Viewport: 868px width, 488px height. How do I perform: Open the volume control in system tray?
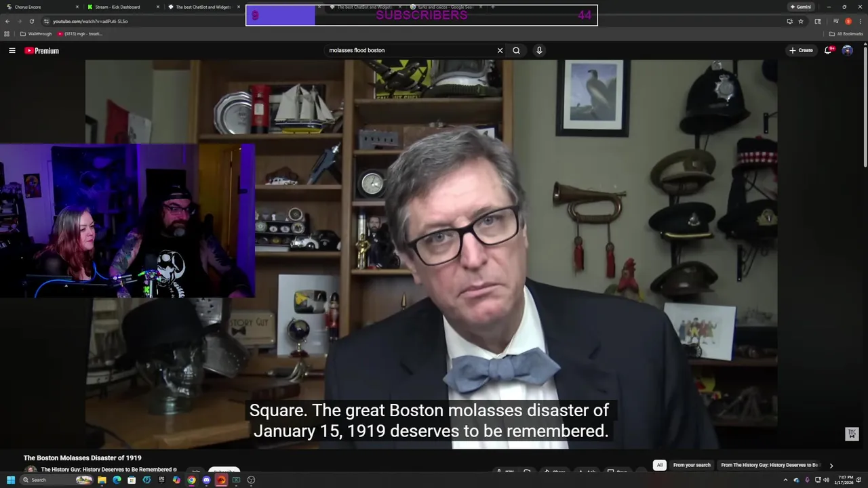point(827,480)
